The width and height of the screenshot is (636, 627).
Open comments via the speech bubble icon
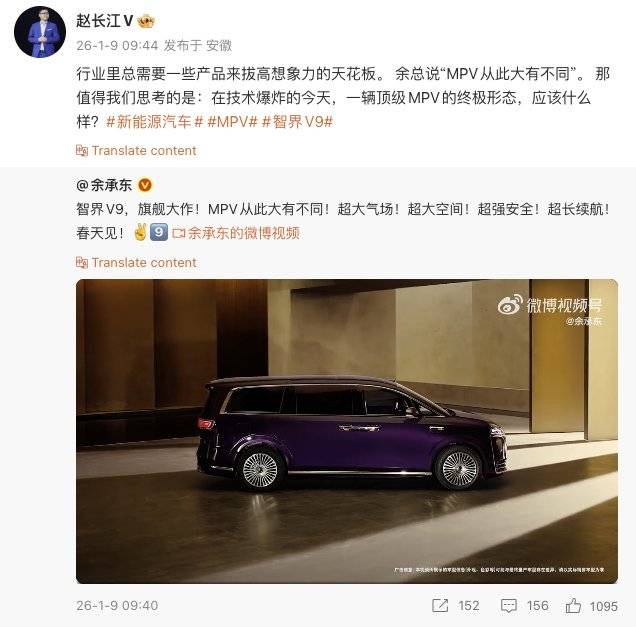[509, 606]
